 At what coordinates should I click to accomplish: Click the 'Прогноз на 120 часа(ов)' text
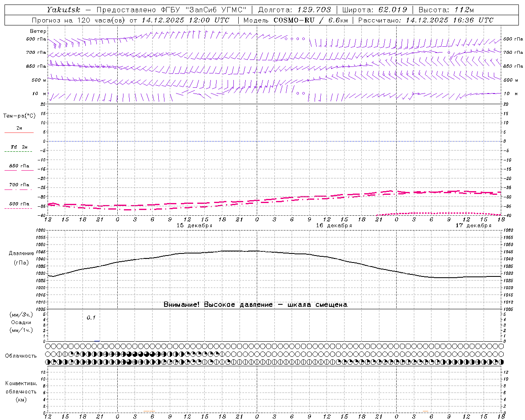point(78,20)
